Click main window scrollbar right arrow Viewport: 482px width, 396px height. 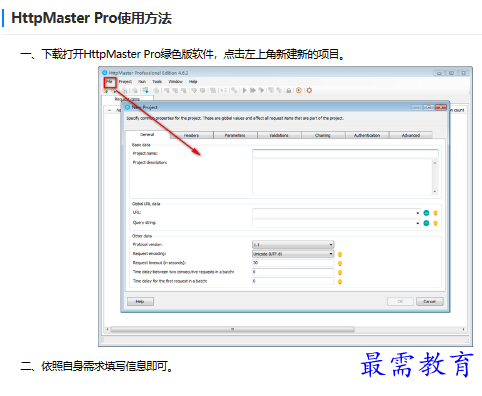point(463,329)
